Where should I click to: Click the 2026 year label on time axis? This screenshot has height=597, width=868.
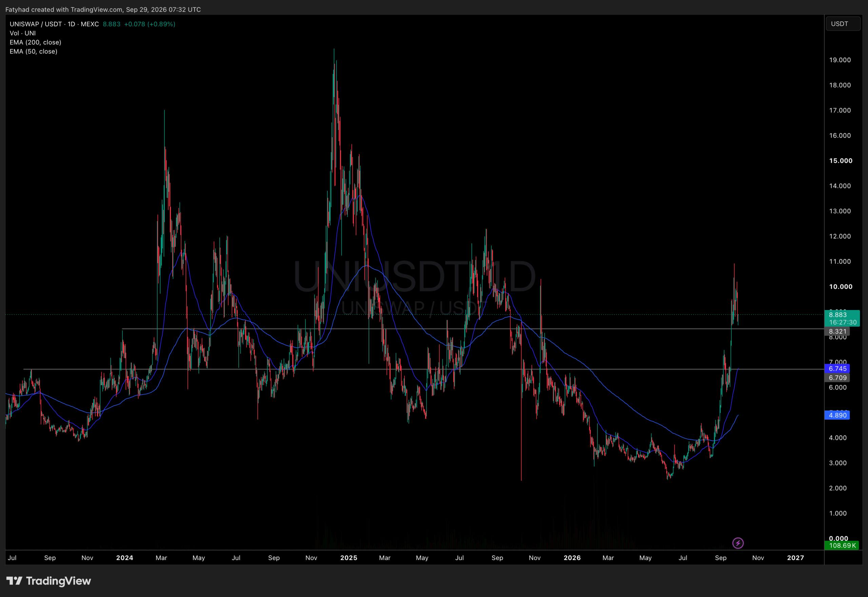point(572,558)
